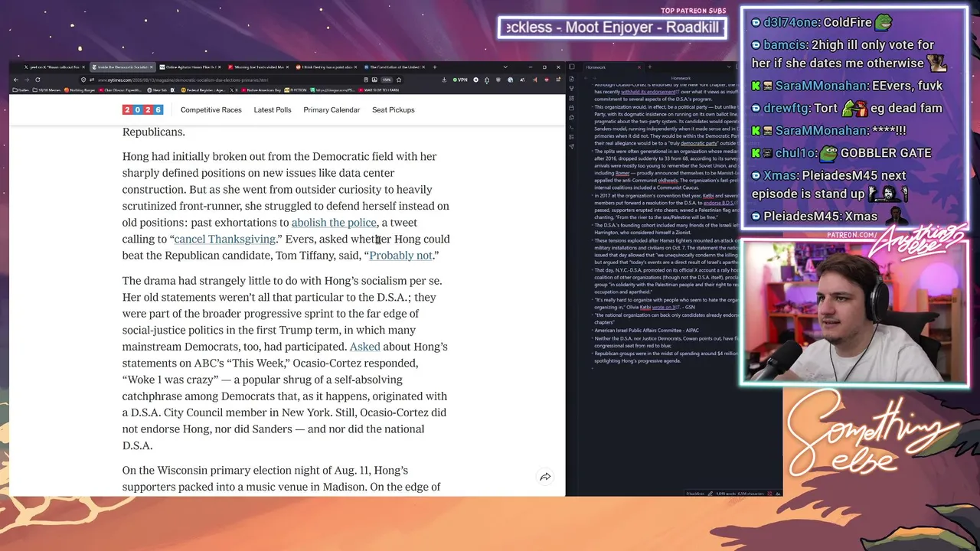Click the browser Back arrow
Screen dimensions: 980x551
pyautogui.click(x=16, y=80)
